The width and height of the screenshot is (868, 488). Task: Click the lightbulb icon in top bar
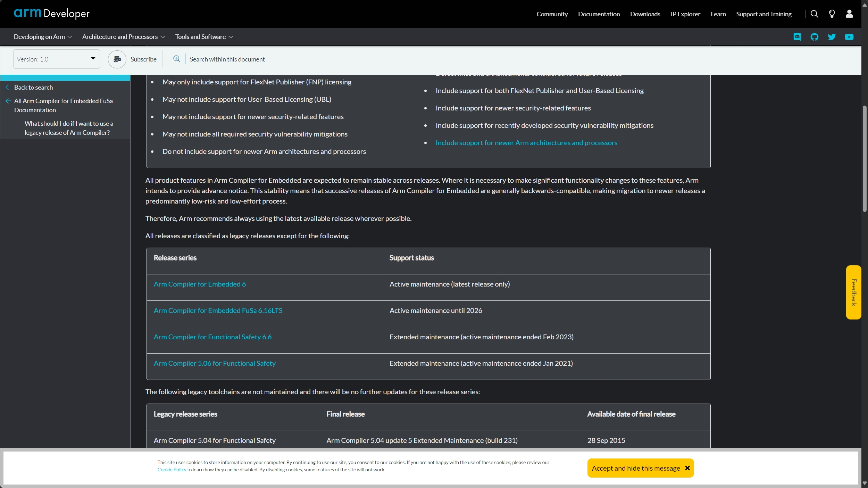point(832,14)
